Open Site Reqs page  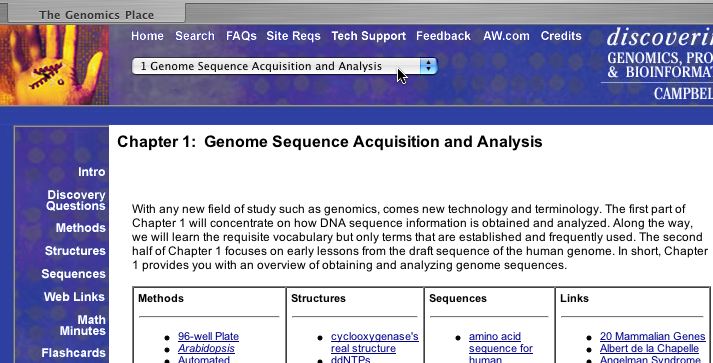point(293,36)
